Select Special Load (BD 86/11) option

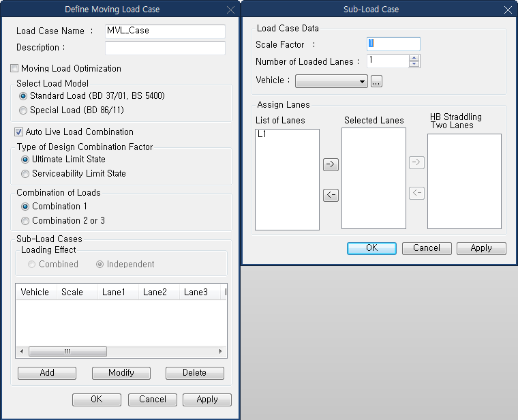point(24,110)
